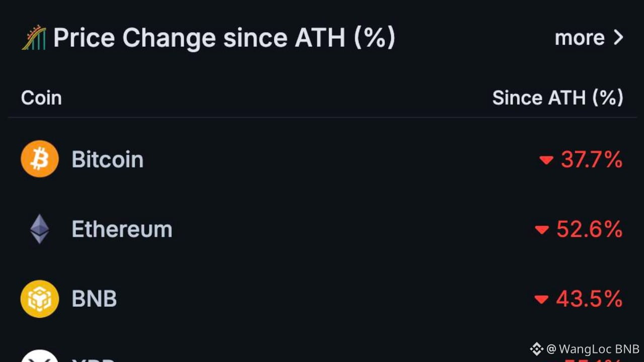Image resolution: width=644 pixels, height=362 pixels.
Task: Click the Ethereum diamond icon
Action: coord(40,229)
